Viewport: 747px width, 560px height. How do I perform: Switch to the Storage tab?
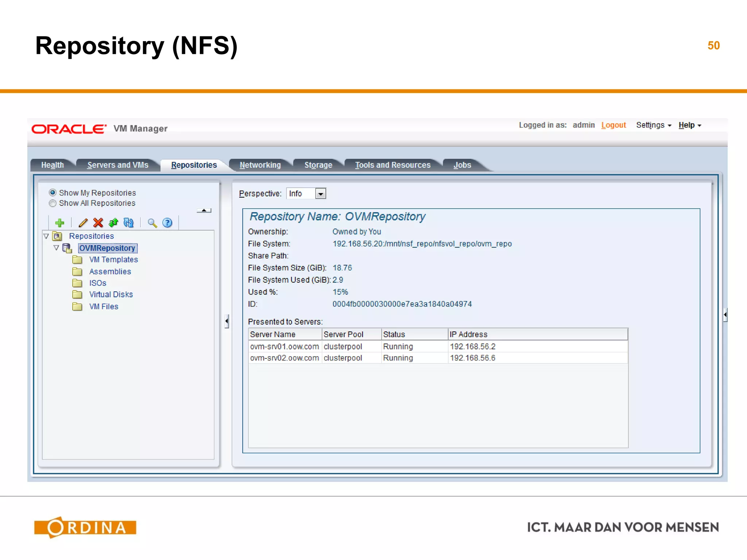(318, 165)
